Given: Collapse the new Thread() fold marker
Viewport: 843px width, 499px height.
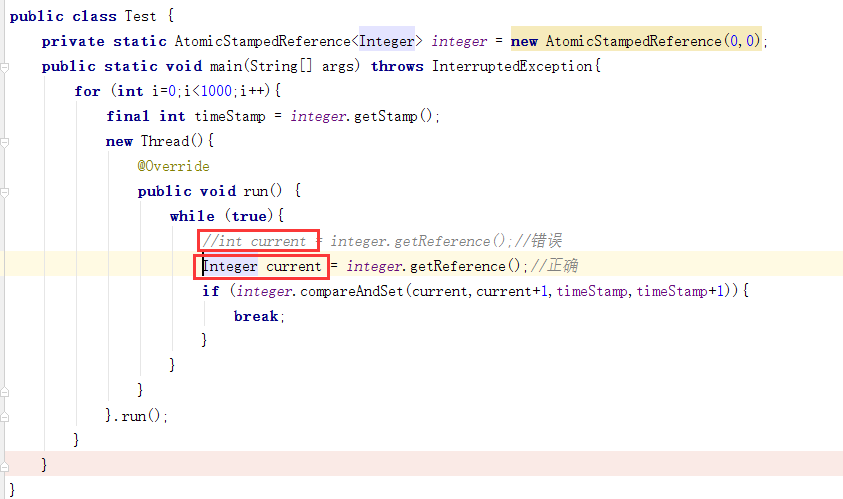Looking at the screenshot, I should (4, 142).
